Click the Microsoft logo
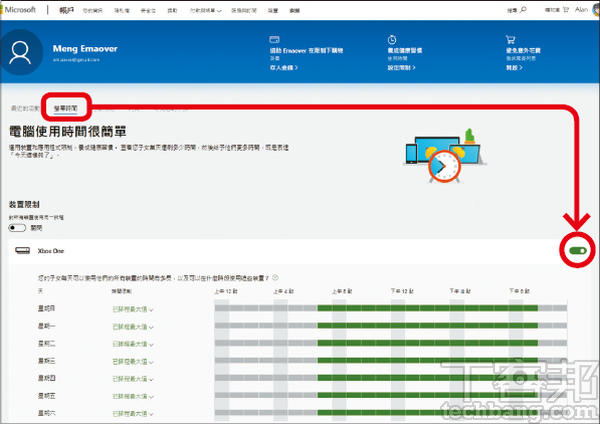Image resolution: width=600 pixels, height=424 pixels. (18, 10)
